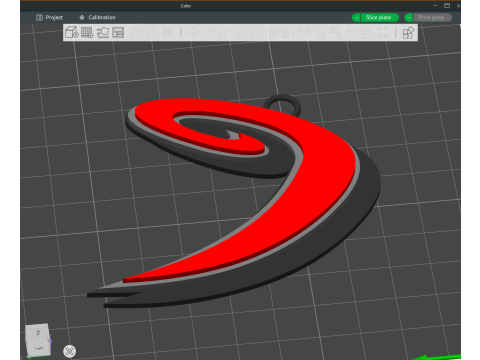Viewport: 480px width, 360px height.
Task: Minimize the Color window
Action: (x=435, y=5)
